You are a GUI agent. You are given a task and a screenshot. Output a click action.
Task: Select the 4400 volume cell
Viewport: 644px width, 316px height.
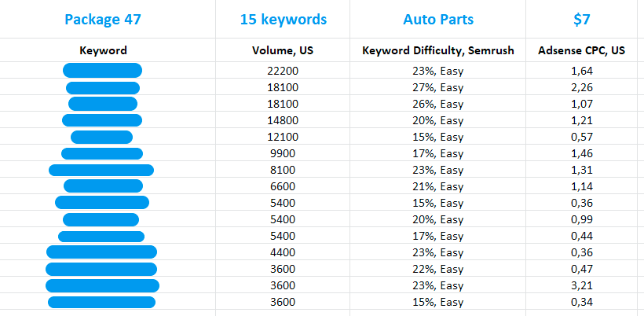pos(283,252)
